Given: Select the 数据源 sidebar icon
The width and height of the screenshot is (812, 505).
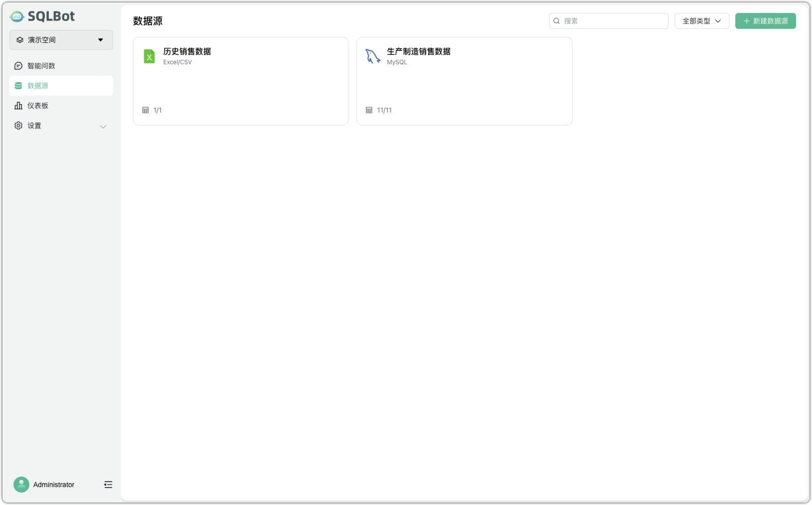Looking at the screenshot, I should (x=18, y=85).
